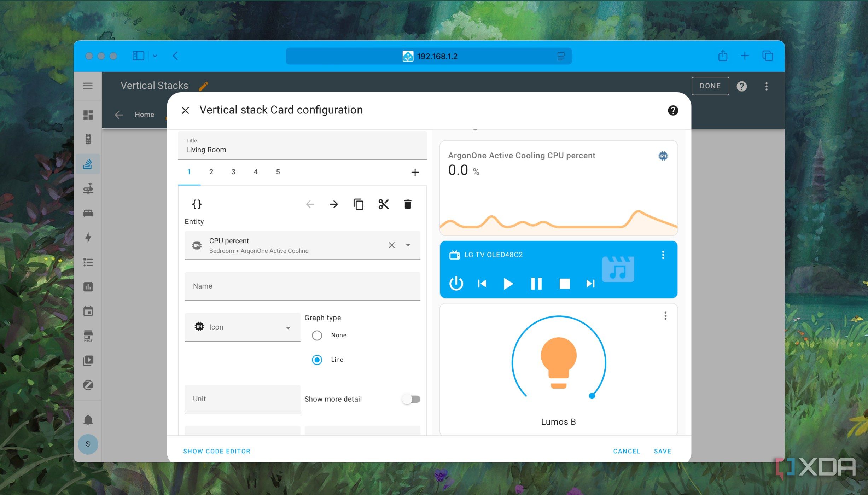The width and height of the screenshot is (868, 495).
Task: Delete the card with trash icon
Action: coord(408,204)
